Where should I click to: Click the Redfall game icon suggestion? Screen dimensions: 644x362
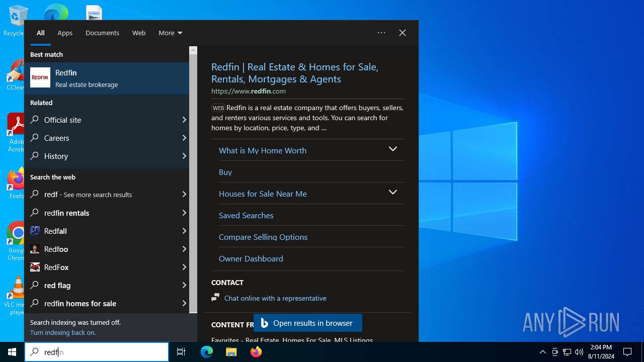pyautogui.click(x=35, y=231)
